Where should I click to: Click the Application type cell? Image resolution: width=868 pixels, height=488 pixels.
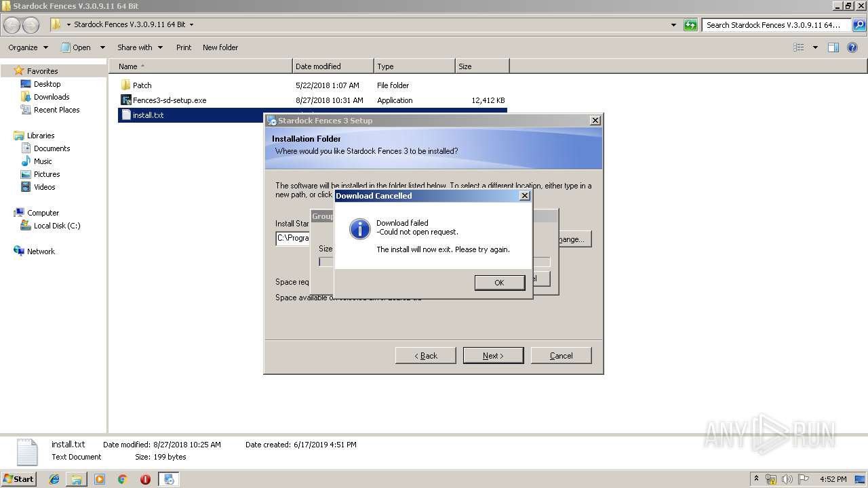click(x=395, y=100)
